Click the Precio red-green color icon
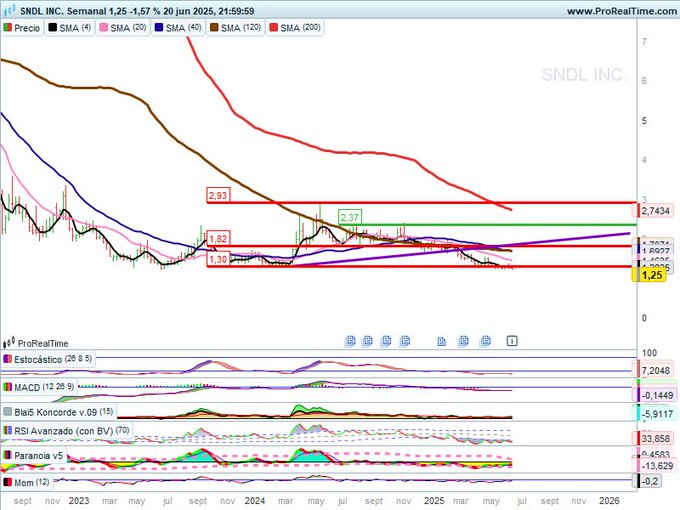This screenshot has width=680, height=510. 7,28
